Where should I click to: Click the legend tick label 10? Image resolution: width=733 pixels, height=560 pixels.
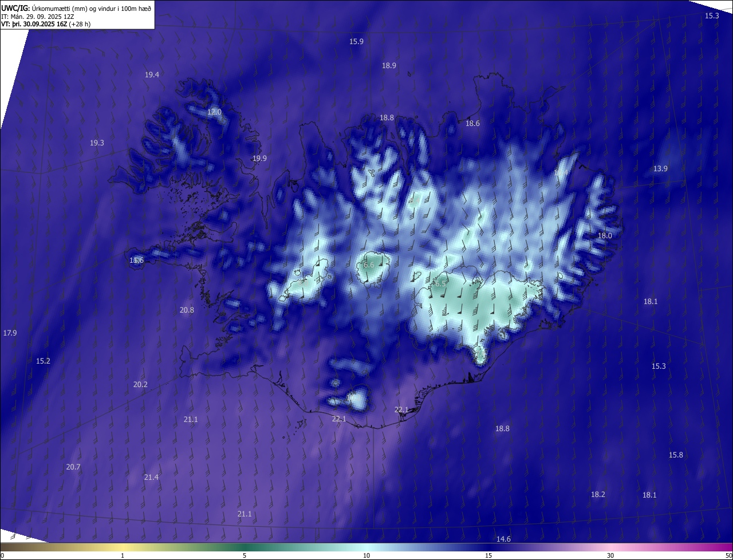[x=366, y=555]
